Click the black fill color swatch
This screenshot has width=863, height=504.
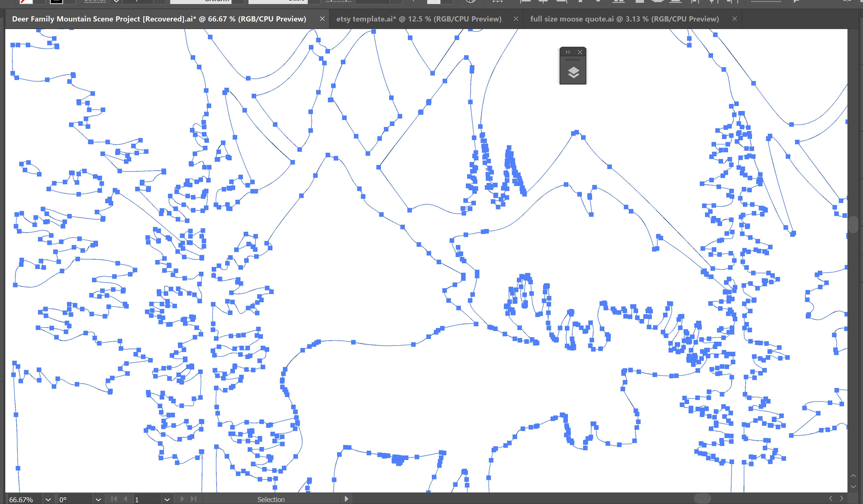[56, 2]
